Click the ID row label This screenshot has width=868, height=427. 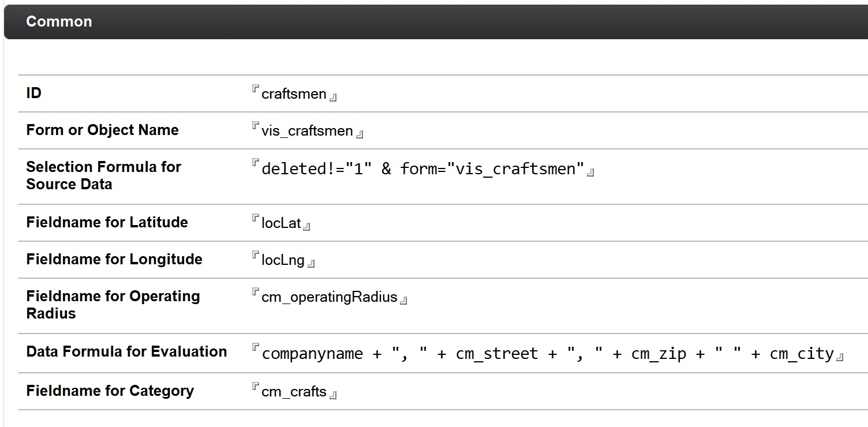click(x=33, y=93)
